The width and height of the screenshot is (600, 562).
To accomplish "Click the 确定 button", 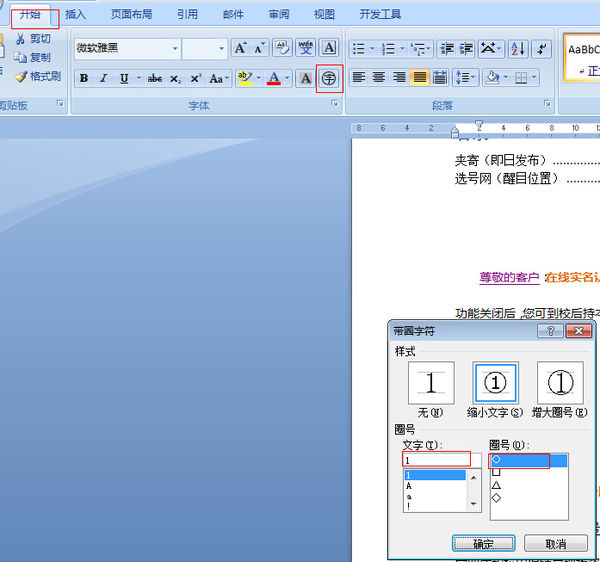I will point(483,544).
